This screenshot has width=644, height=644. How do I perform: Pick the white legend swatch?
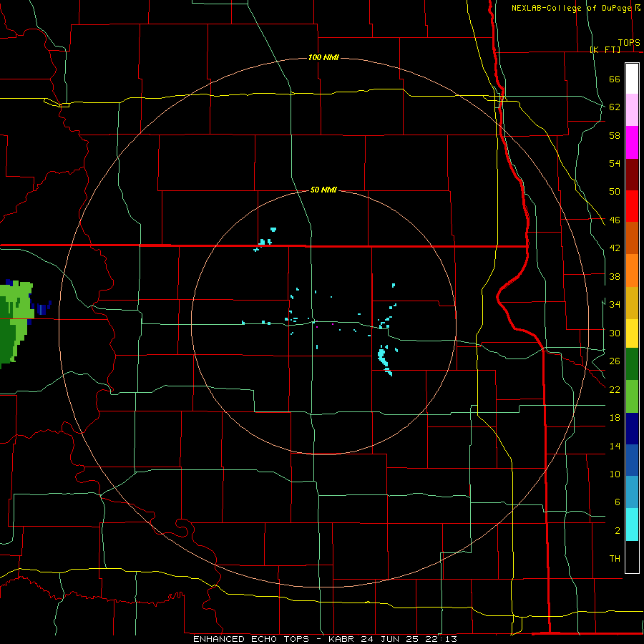point(632,79)
